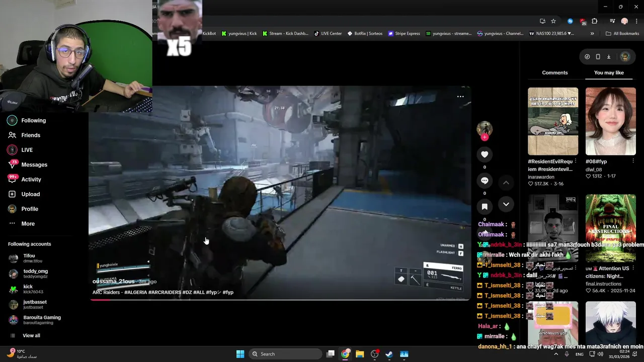This screenshot has height=362, width=644.
Task: Click the install app icon in address bar
Action: pos(542,21)
